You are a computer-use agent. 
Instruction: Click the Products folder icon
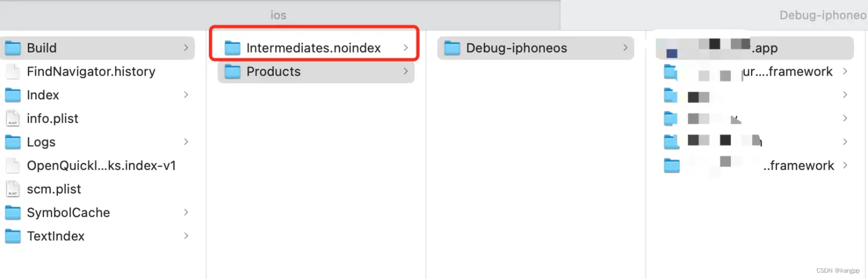(233, 72)
